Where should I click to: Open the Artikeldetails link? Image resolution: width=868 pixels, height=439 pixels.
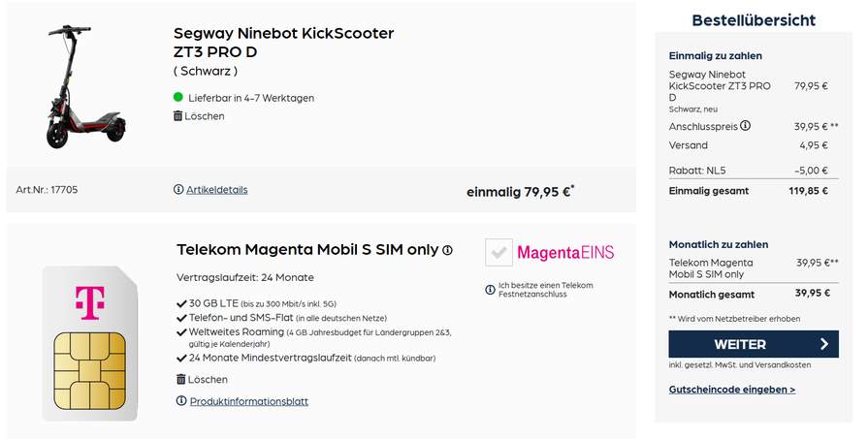[x=217, y=190]
